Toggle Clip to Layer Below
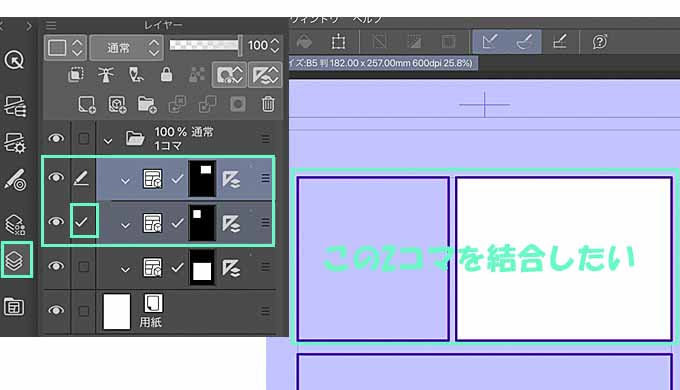 click(x=76, y=75)
